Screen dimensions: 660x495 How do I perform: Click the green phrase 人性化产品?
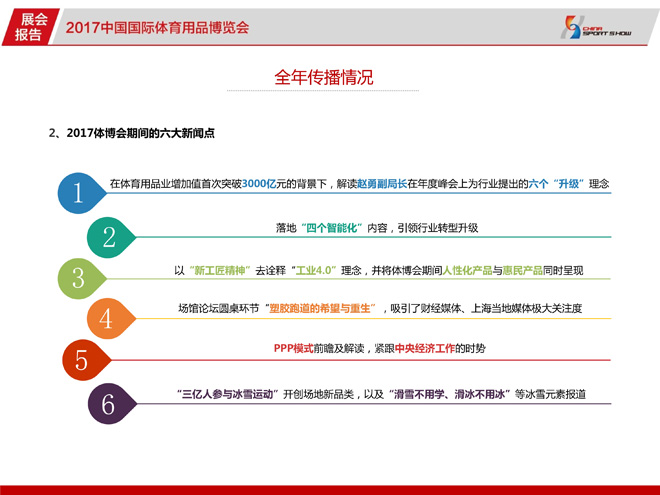(467, 270)
